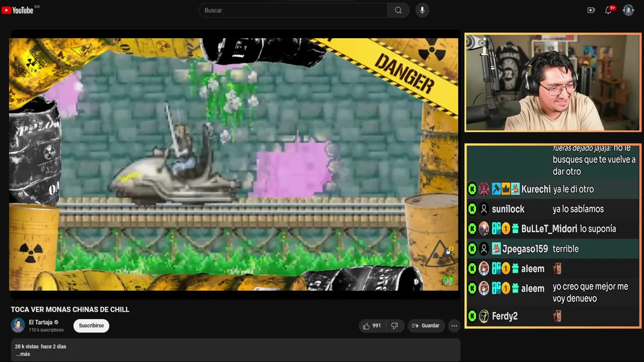The width and height of the screenshot is (644, 362).
Task: Click message 'ya le di otro'
Action: pyautogui.click(x=573, y=189)
